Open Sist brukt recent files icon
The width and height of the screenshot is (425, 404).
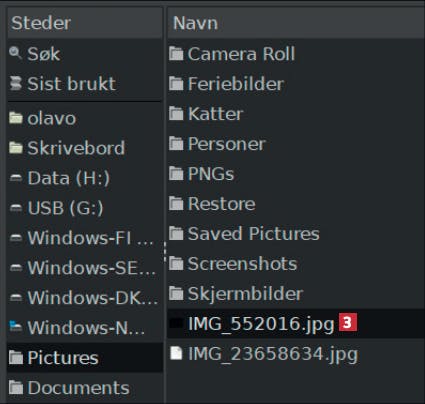16,83
